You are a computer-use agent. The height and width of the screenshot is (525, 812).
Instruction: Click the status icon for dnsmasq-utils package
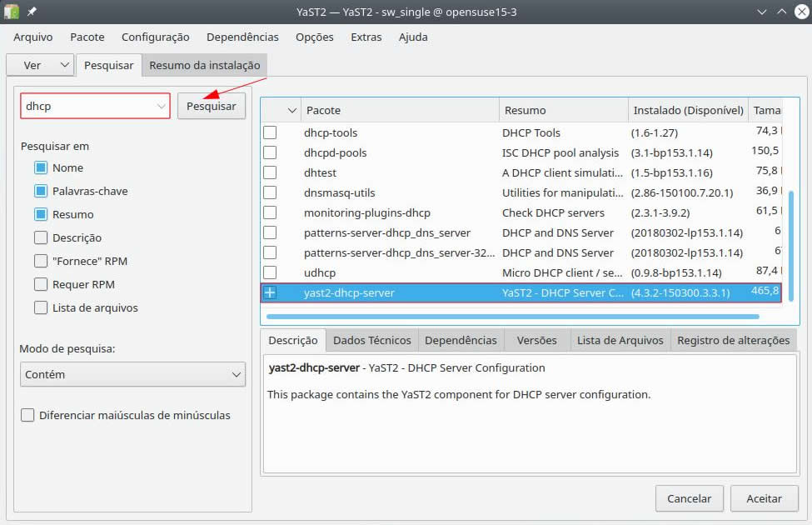coord(270,192)
